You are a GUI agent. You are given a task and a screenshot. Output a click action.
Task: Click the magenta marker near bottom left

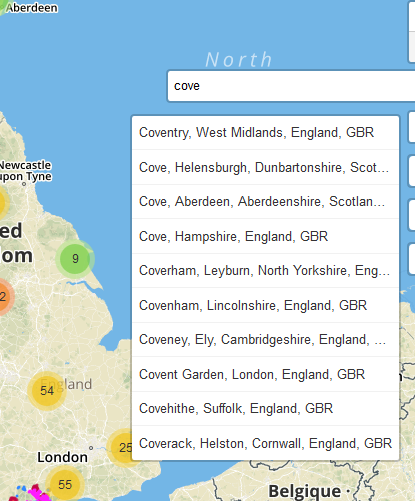[x=37, y=493]
